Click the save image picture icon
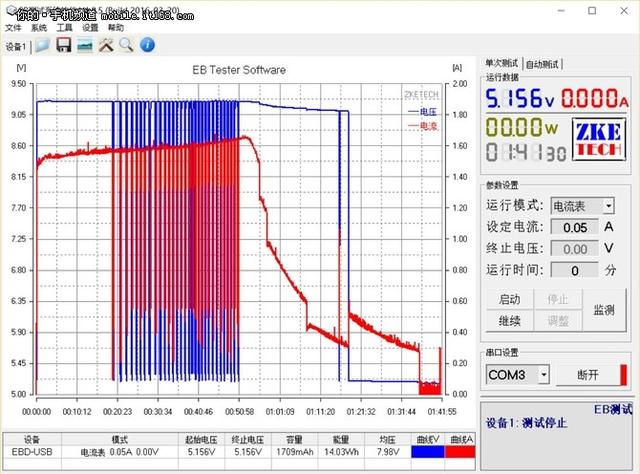640x474 pixels. coord(85,46)
